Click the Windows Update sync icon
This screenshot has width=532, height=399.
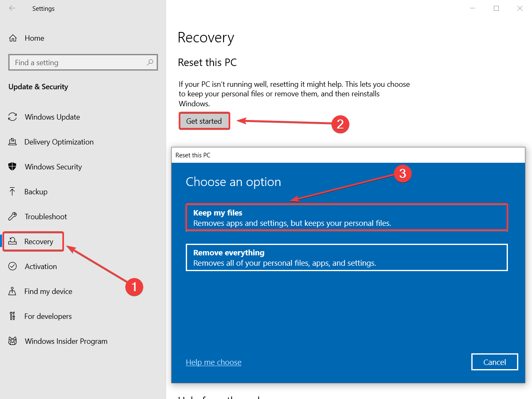point(12,117)
